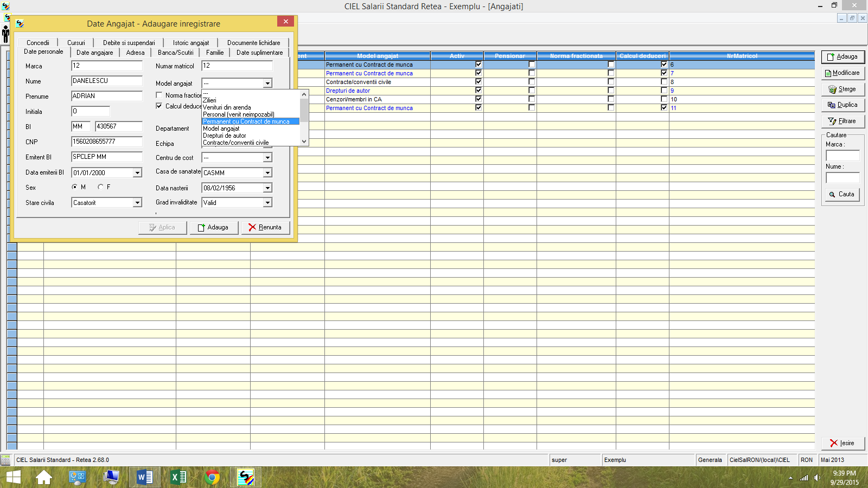Screen dimensions: 868x488
Task: Click the Nume search field
Action: tap(843, 178)
